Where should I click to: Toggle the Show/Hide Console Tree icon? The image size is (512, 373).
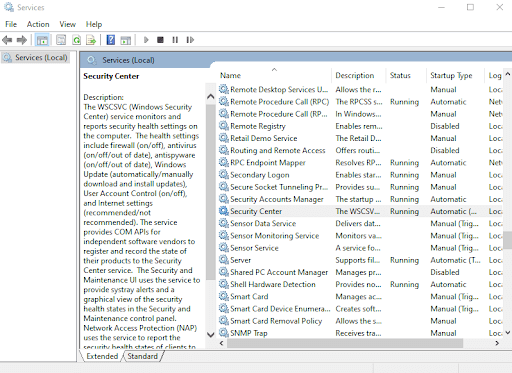(x=42, y=40)
